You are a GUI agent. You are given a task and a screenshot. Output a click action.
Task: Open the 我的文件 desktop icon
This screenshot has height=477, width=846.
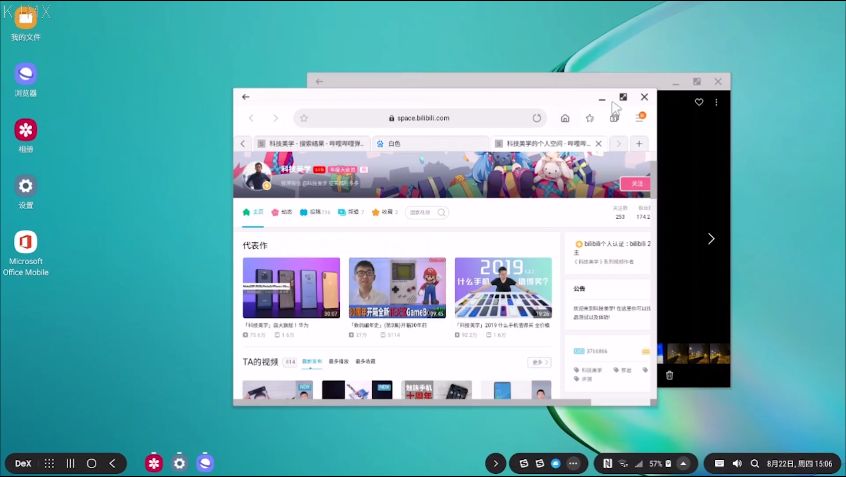(25, 24)
